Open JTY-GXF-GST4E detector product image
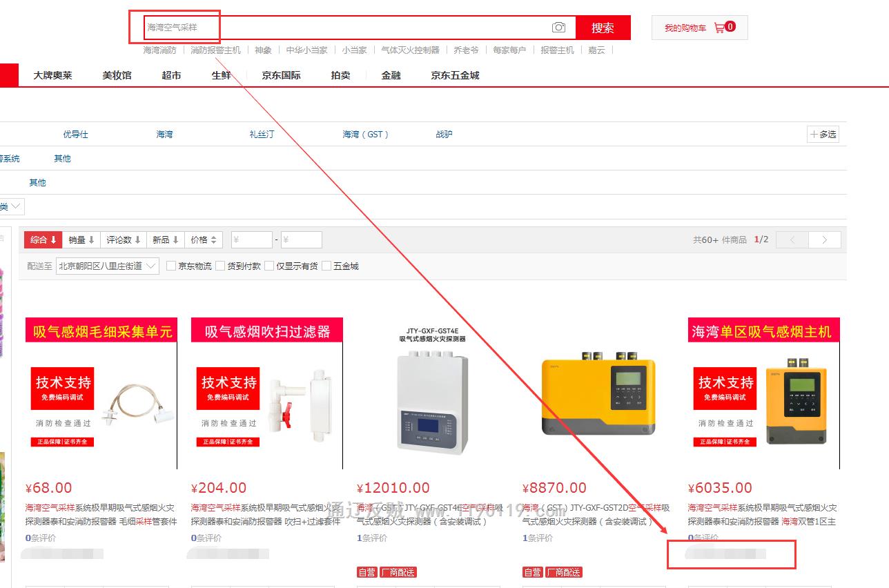889x588 pixels. (433, 393)
